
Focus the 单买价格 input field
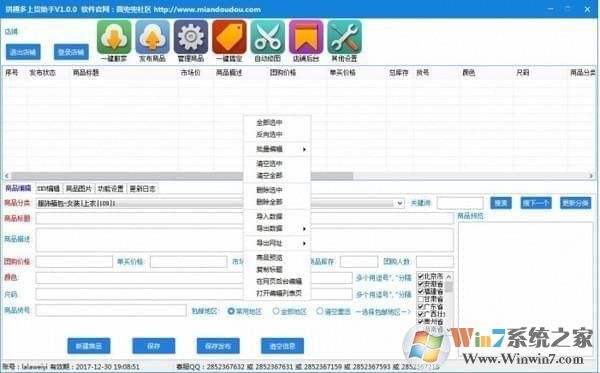click(x=189, y=262)
